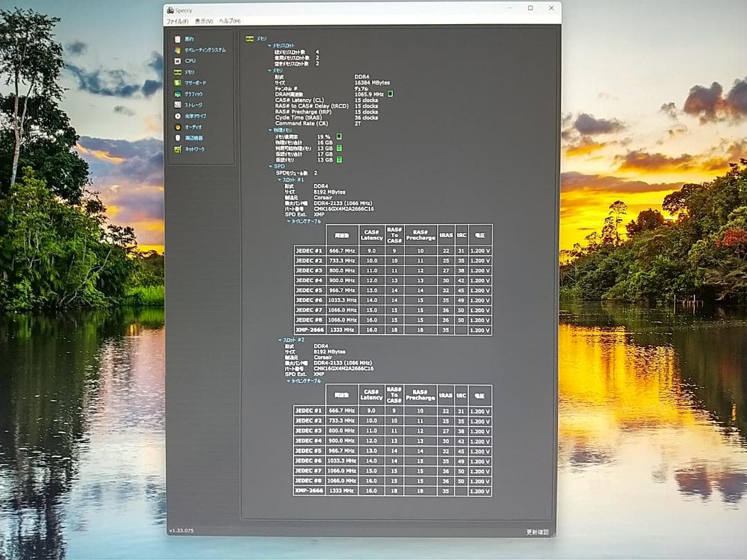Collapse the メモリスロット tree node

(270, 45)
